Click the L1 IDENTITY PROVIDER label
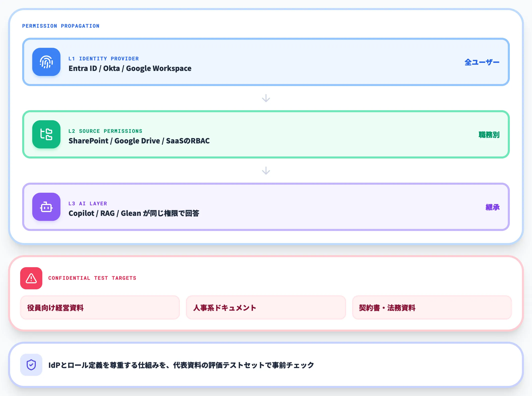 [x=104, y=59]
